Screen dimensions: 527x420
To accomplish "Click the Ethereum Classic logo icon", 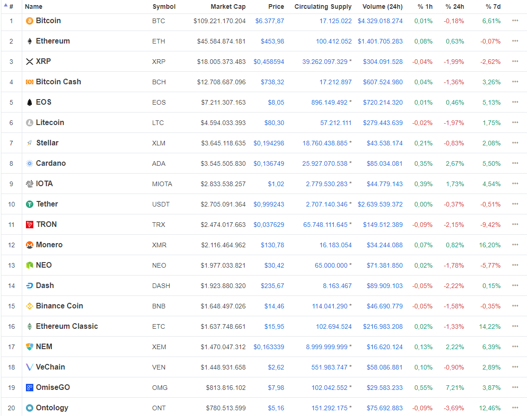I will point(30,326).
